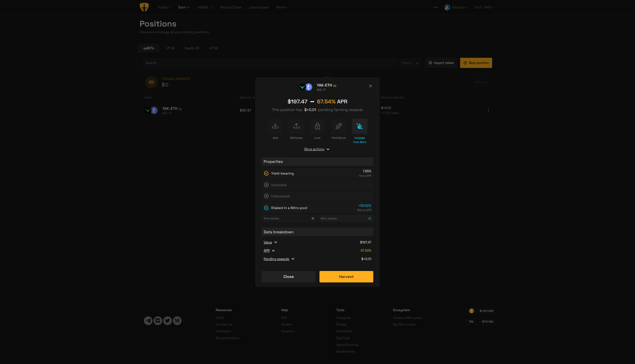The width and height of the screenshot is (635, 364).
Task: Click the Pool details external link icon
Action: pyautogui.click(x=312, y=218)
